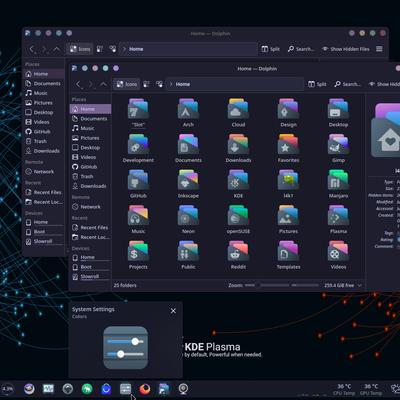Select the Inkscape folder icon
Viewport: 400px width, 400px height.
click(188, 180)
